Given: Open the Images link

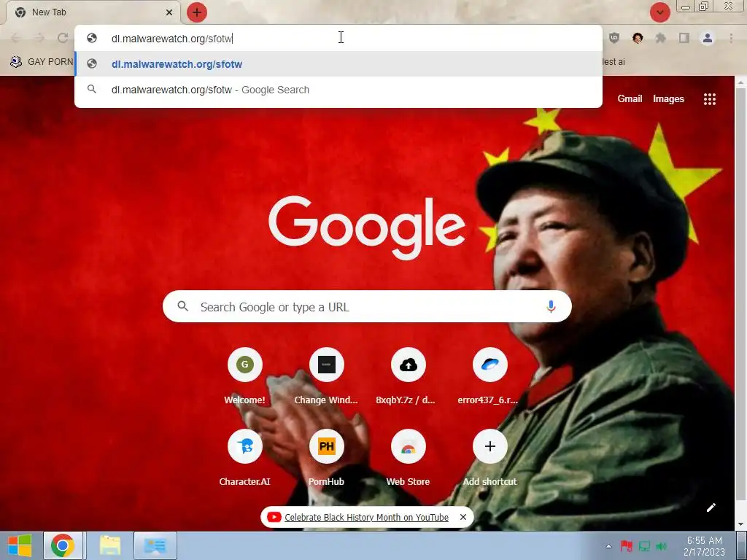Looking at the screenshot, I should point(668,98).
